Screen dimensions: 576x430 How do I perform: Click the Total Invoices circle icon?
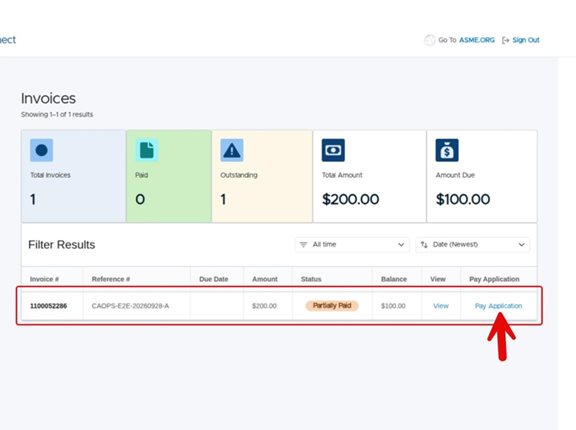(42, 150)
